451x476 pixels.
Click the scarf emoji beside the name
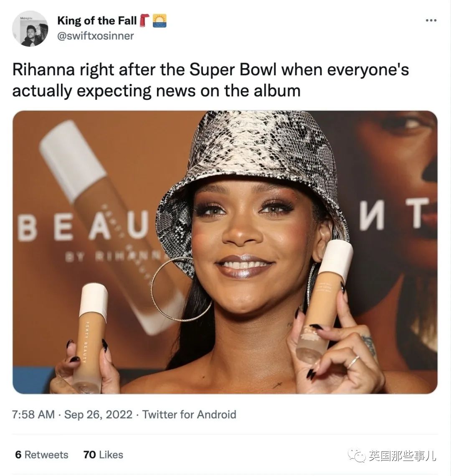144,20
